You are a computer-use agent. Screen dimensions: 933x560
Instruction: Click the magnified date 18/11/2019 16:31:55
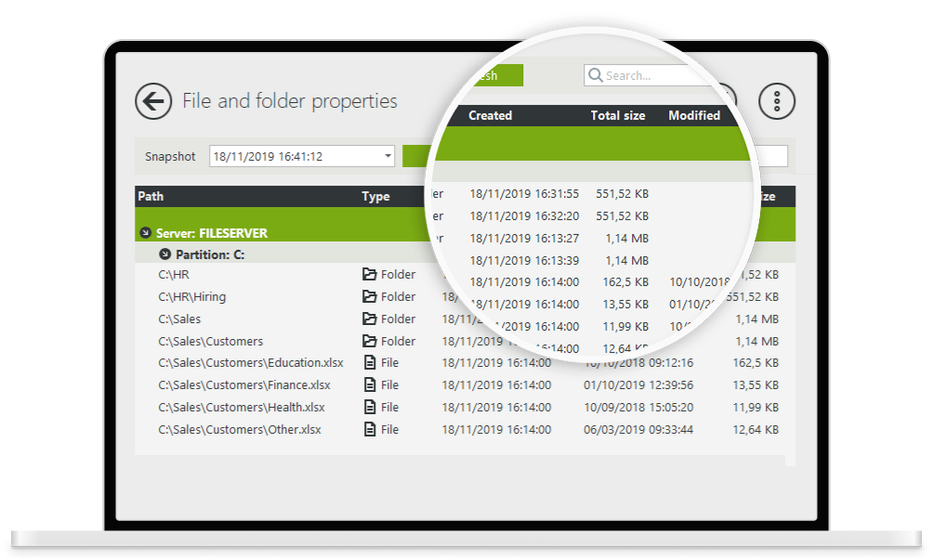point(524,194)
